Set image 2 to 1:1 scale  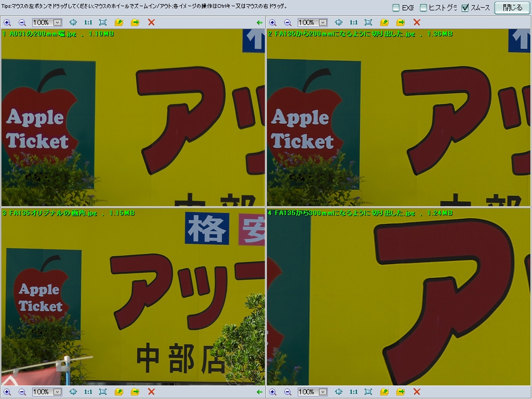(353, 22)
